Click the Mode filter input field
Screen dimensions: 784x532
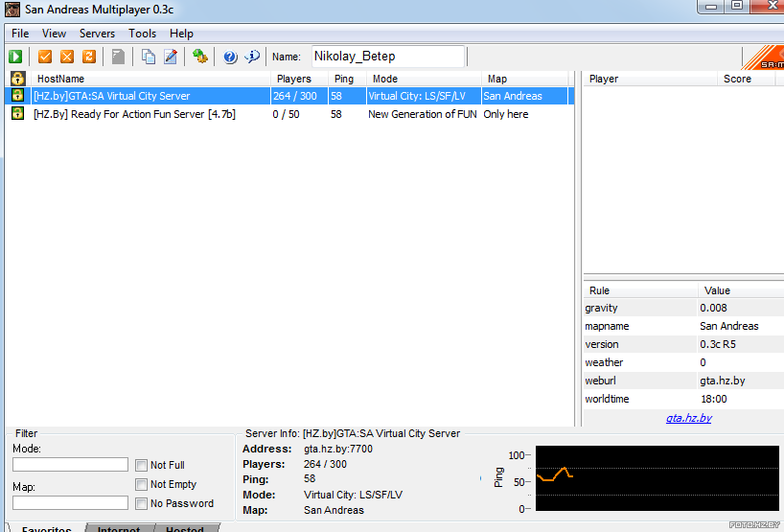70,465
